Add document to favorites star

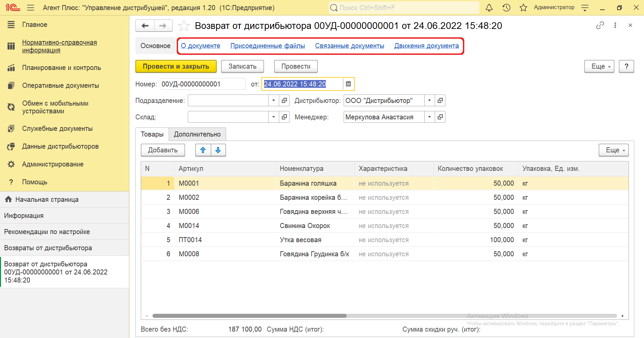(184, 26)
